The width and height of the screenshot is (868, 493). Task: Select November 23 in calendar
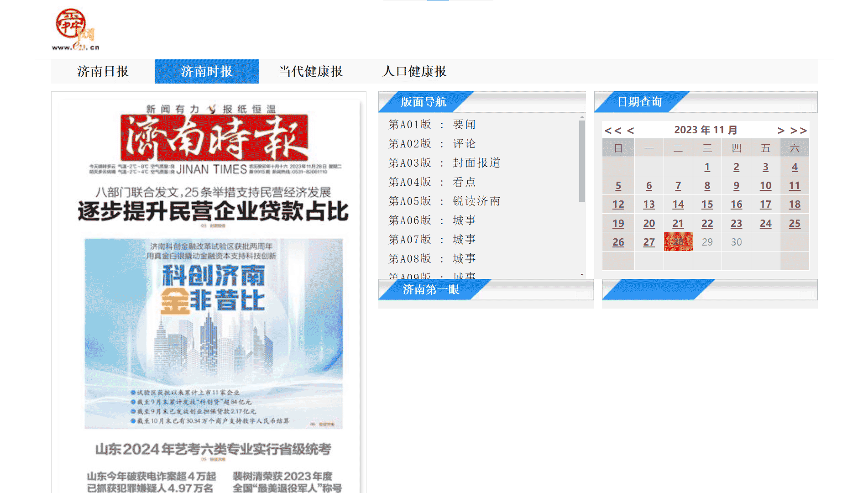pyautogui.click(x=736, y=224)
